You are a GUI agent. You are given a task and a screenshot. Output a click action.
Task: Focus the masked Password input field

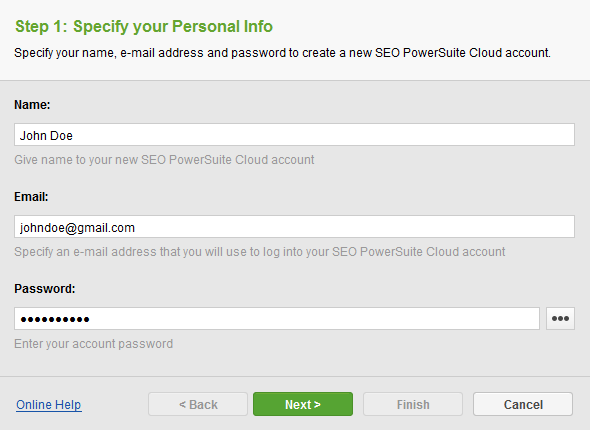click(277, 319)
